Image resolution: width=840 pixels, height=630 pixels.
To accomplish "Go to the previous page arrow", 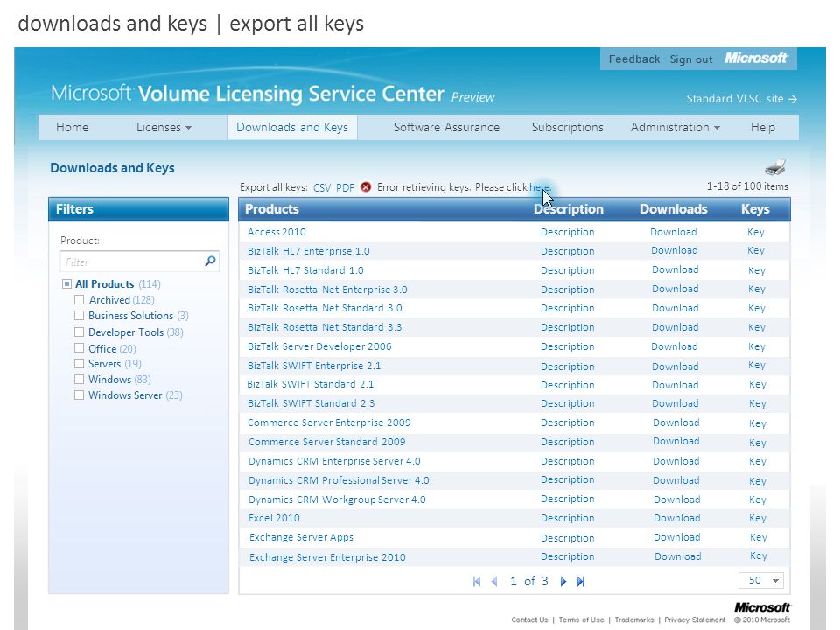I will tap(494, 581).
